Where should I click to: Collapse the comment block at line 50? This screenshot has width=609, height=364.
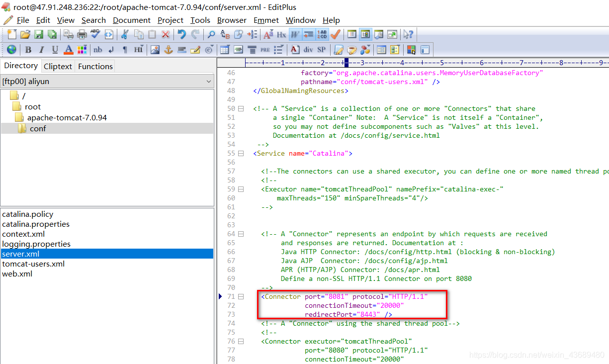(x=241, y=108)
